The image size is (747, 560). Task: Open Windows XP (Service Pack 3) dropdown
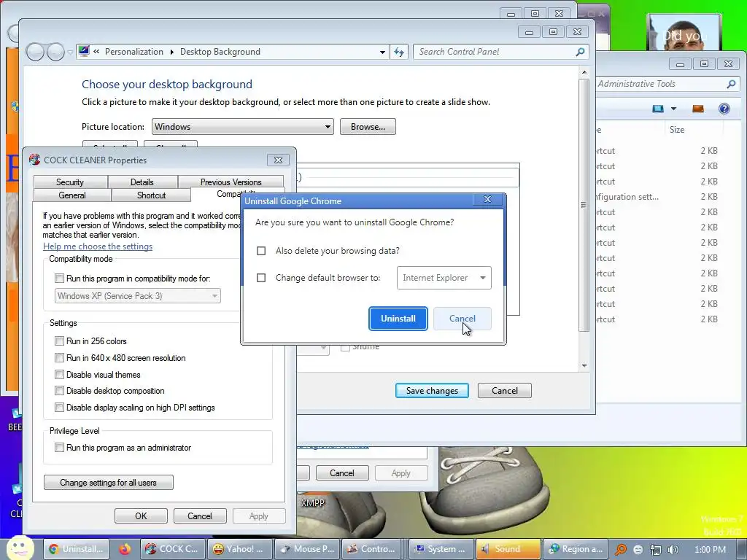pyautogui.click(x=138, y=296)
